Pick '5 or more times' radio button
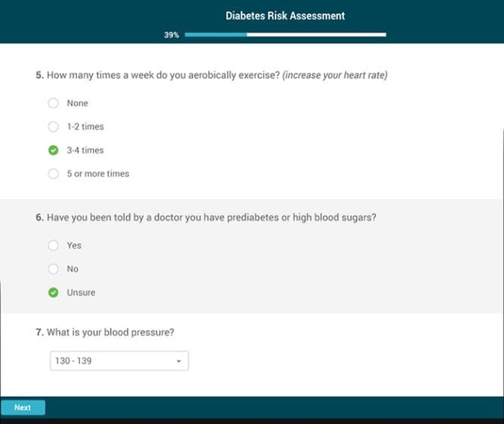 point(53,173)
